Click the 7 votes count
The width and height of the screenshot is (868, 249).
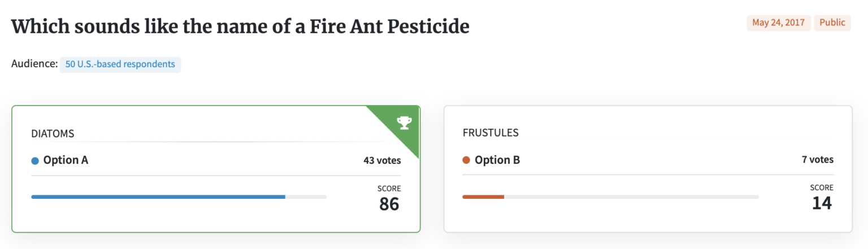[x=817, y=160]
